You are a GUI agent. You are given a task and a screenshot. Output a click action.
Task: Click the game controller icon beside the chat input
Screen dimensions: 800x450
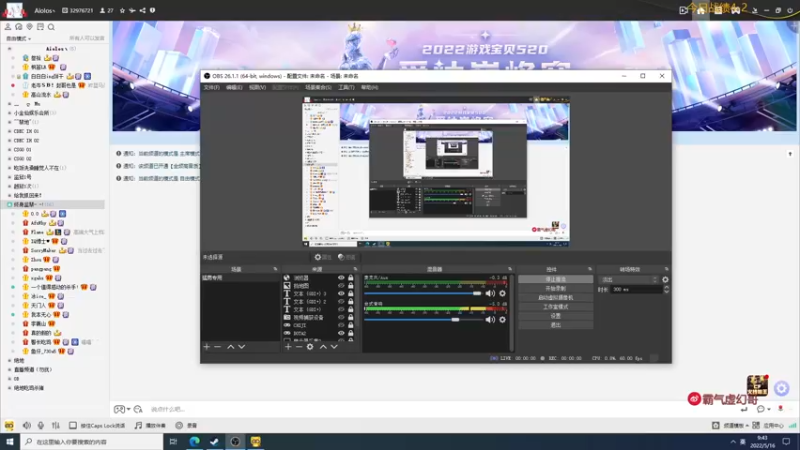[119, 409]
